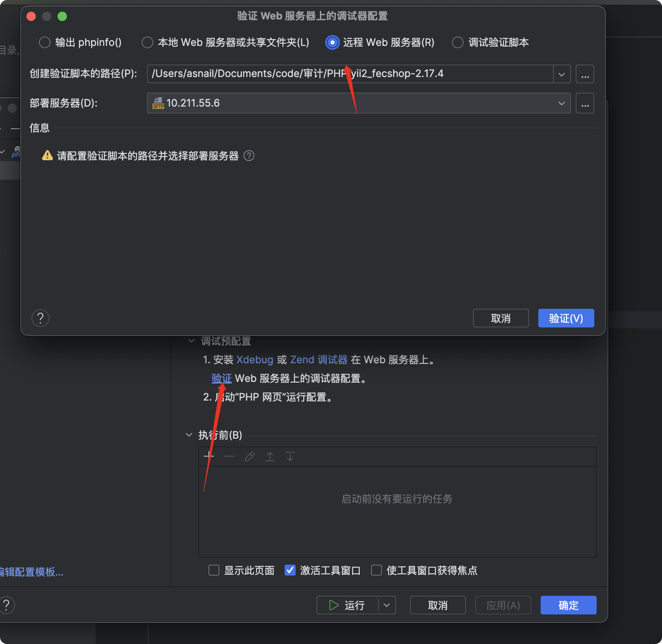Image resolution: width=662 pixels, height=644 pixels.
Task: Click the edit task pencil icon
Action: point(250,456)
